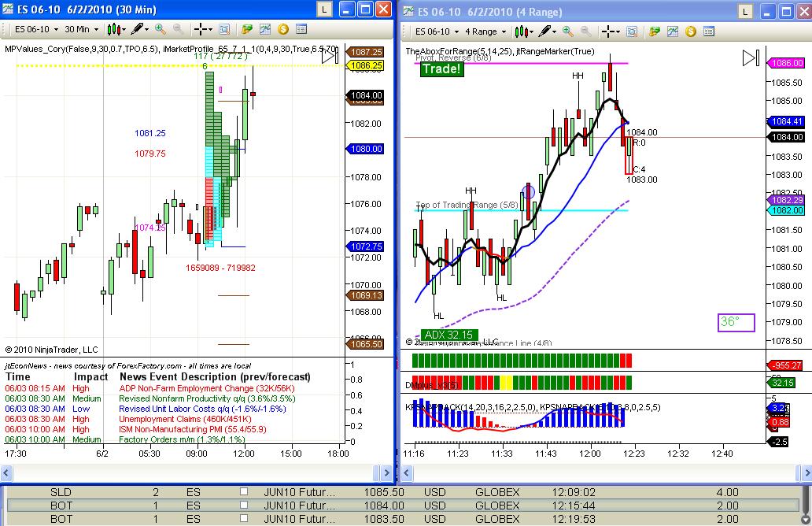Open Indicators chart icon in 30 Min window

265,30
